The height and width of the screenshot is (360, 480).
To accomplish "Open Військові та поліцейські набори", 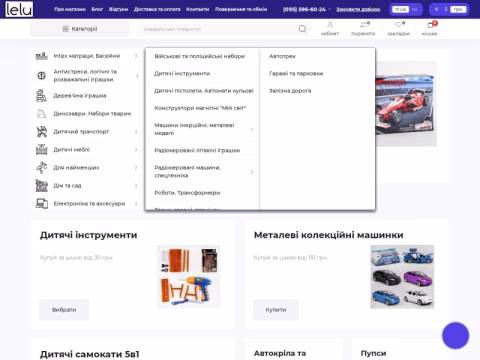I will tap(200, 56).
